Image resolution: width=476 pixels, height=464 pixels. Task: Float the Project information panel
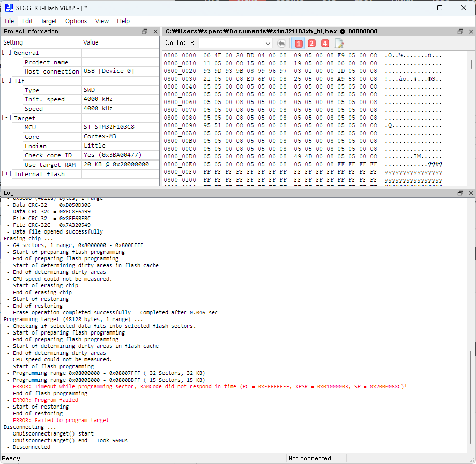tap(145, 32)
